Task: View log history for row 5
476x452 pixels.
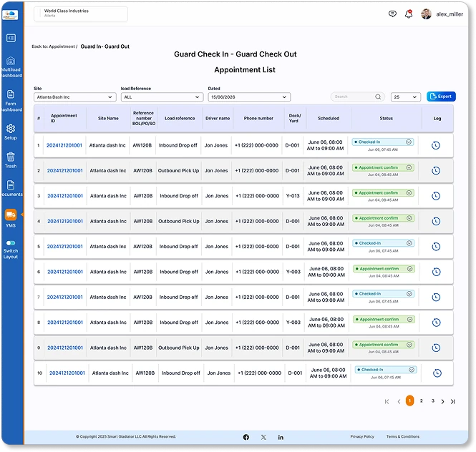Action: point(436,247)
